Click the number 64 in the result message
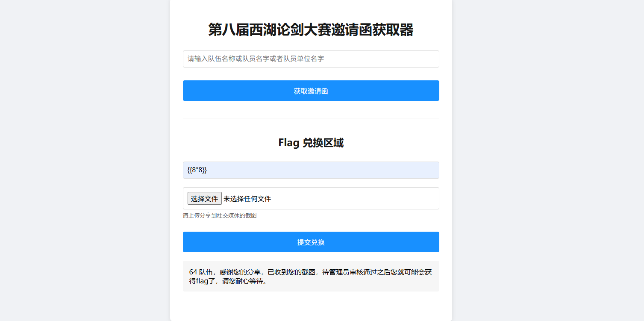Screen dimensions: 644x321 (x=193, y=272)
